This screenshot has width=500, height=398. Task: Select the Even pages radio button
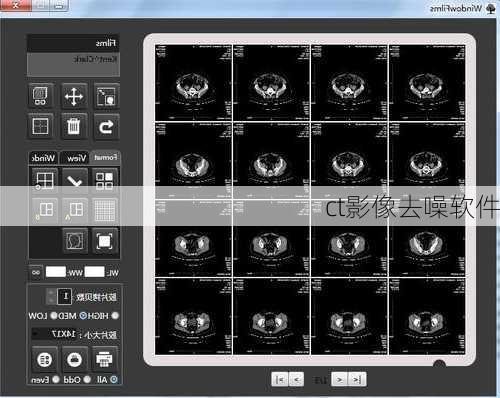(x=56, y=380)
